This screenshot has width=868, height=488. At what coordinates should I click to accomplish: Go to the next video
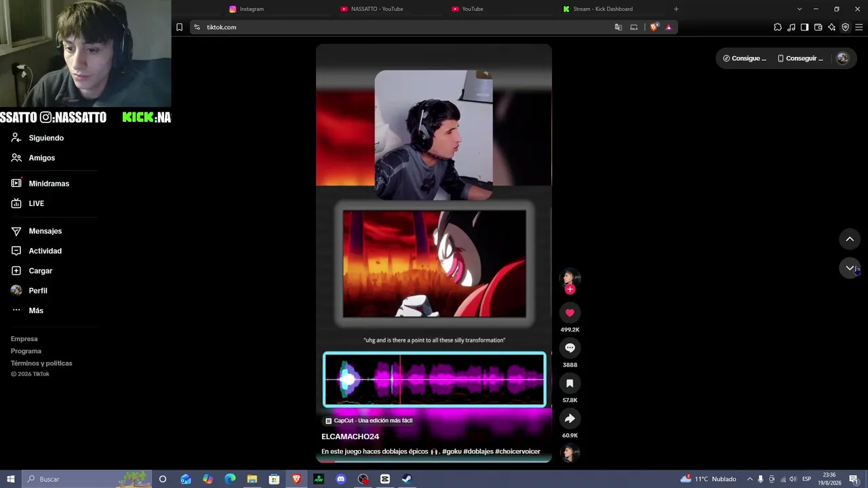(x=850, y=268)
